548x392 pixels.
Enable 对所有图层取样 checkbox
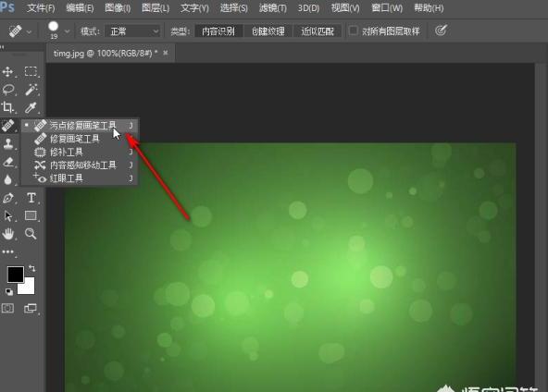click(354, 31)
